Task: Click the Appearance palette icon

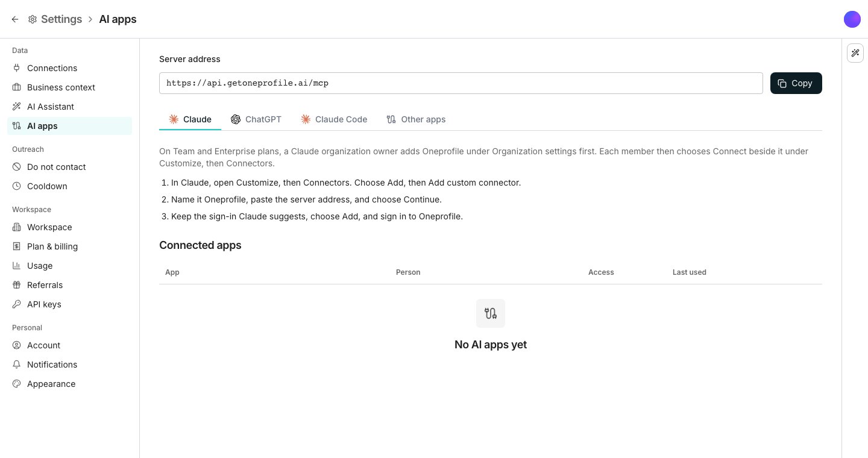Action: 17,384
